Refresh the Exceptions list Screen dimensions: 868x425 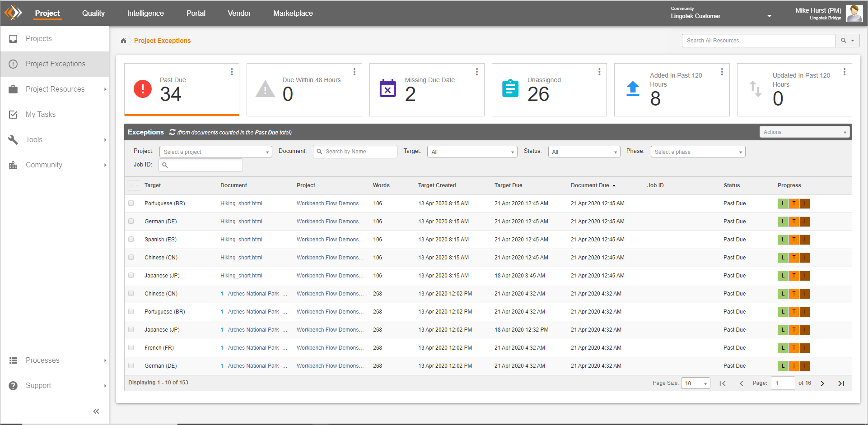click(x=172, y=132)
